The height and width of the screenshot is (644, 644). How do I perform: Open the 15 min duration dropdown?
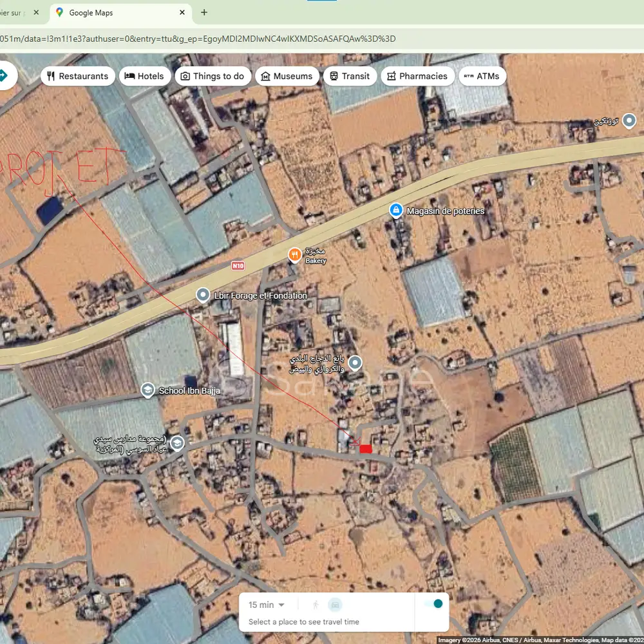(x=267, y=605)
